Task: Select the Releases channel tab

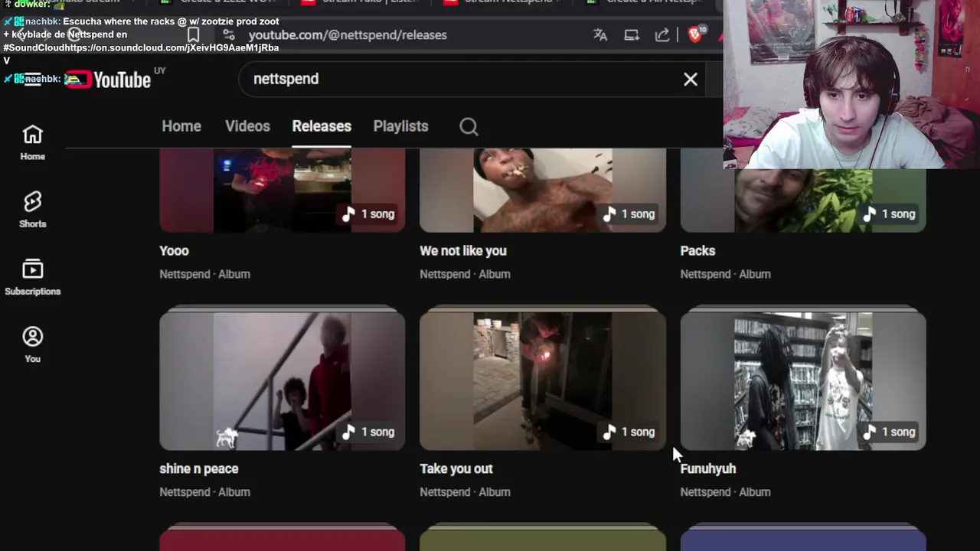Action: pos(322,126)
